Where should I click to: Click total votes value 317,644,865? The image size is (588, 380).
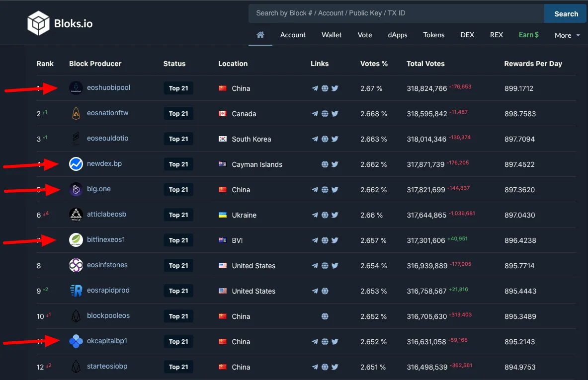click(x=426, y=215)
